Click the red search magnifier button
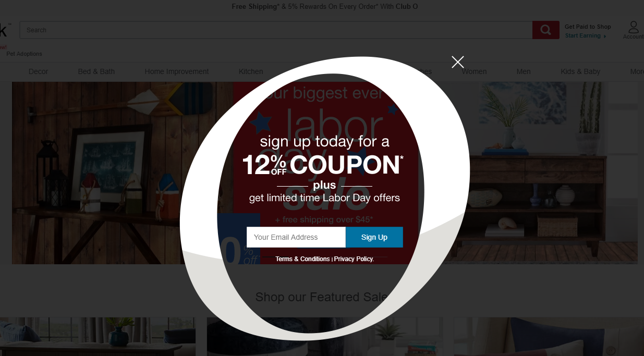This screenshot has width=644, height=356. click(x=546, y=30)
